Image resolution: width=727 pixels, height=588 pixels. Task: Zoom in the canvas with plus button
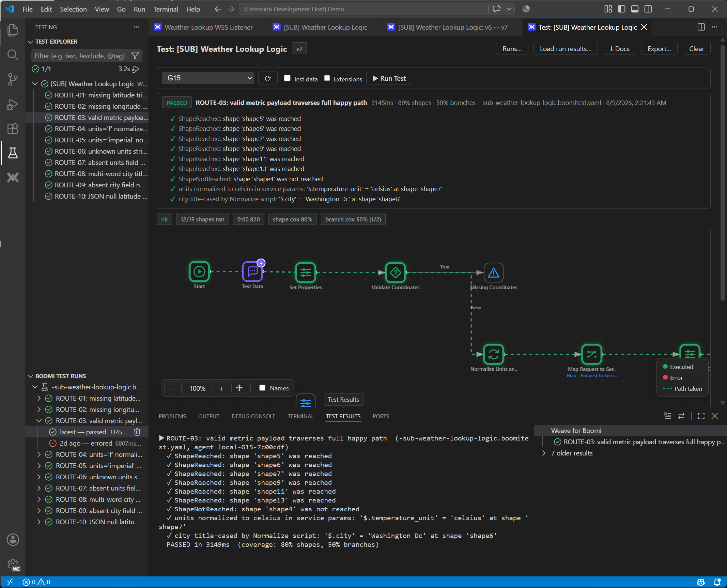point(221,388)
